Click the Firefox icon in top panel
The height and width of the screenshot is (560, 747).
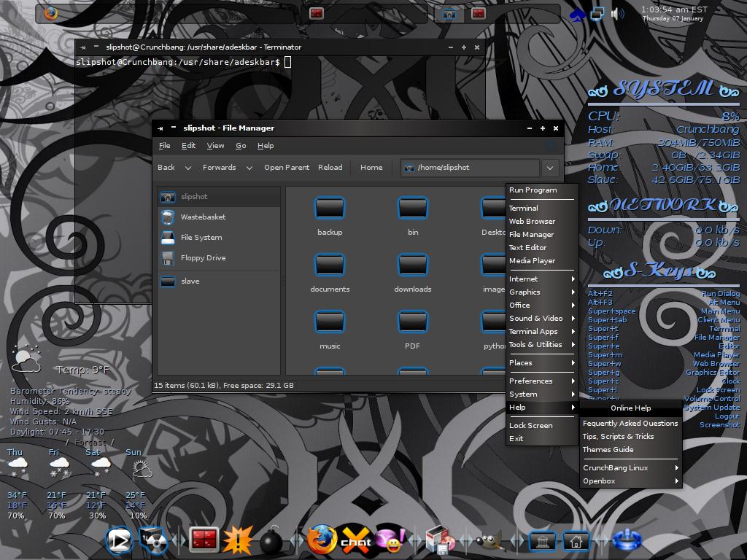[x=50, y=13]
